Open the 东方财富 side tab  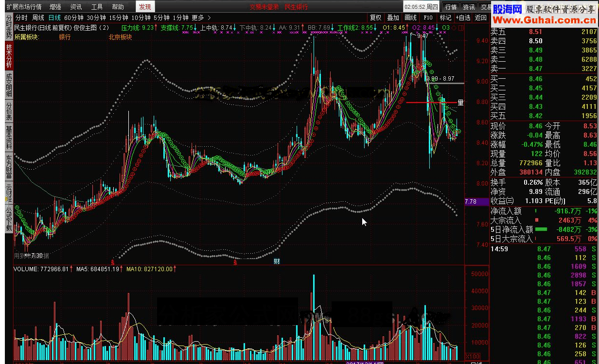9,167
